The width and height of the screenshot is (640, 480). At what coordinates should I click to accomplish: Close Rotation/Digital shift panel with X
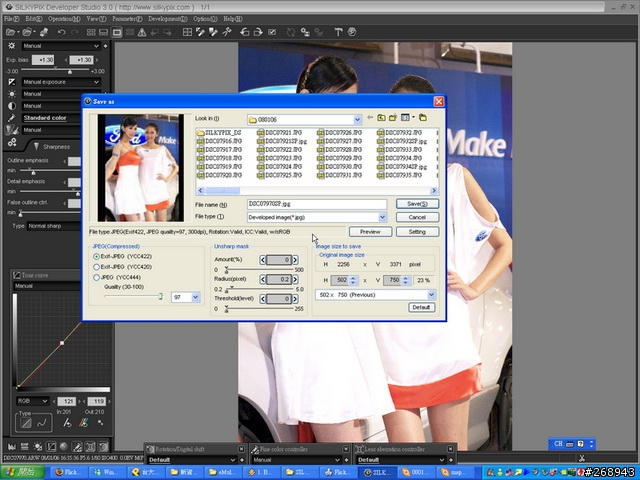pyautogui.click(x=241, y=449)
